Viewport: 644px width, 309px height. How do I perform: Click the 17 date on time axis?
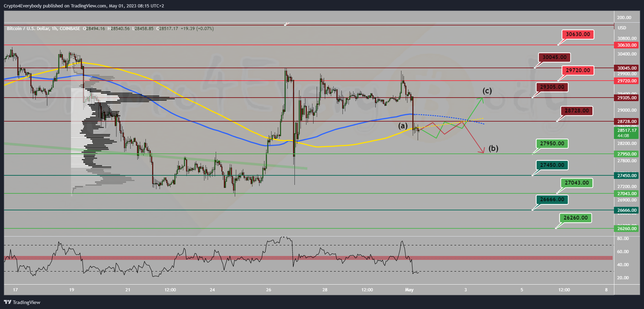pyautogui.click(x=15, y=290)
